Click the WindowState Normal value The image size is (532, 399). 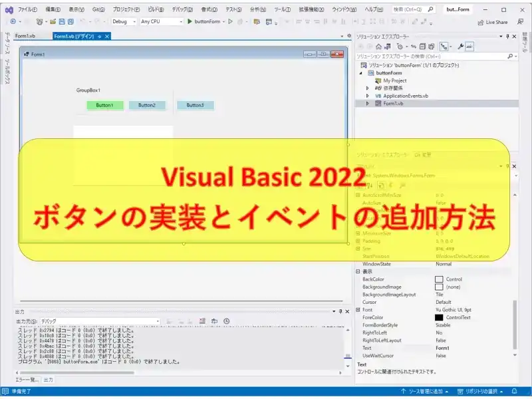[x=444, y=264]
